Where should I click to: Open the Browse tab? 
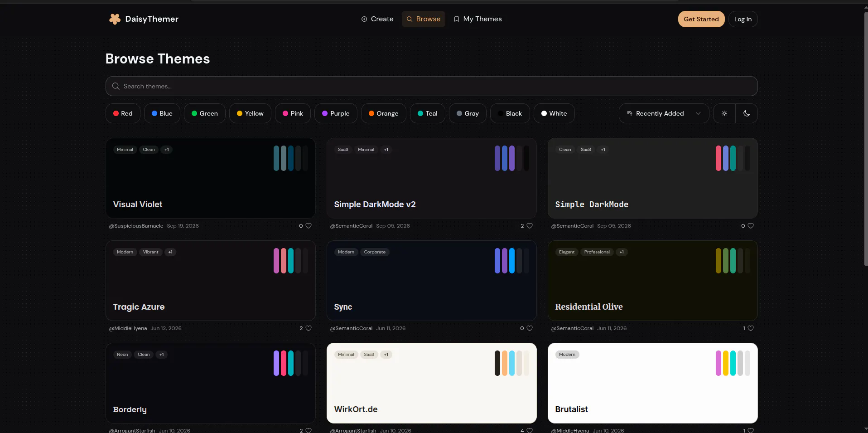424,19
